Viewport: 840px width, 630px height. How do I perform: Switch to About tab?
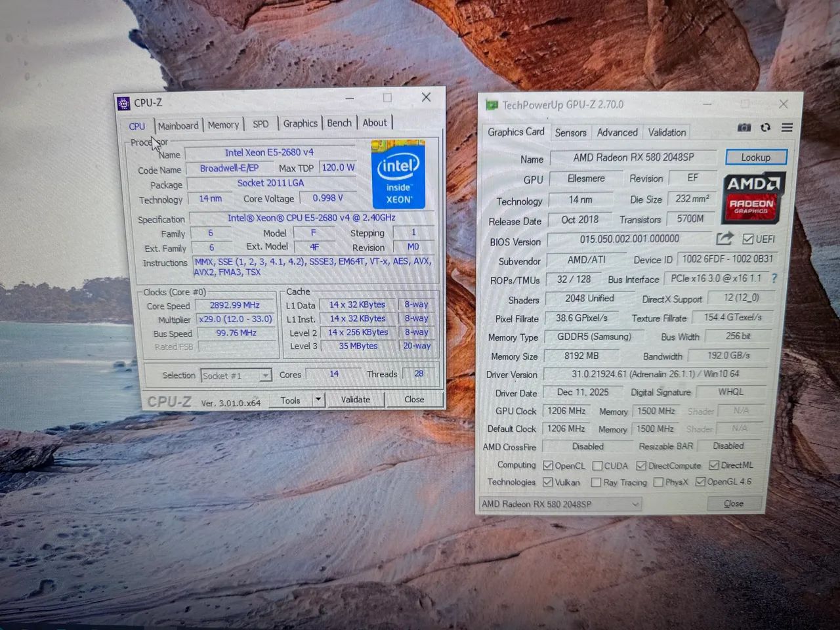click(x=375, y=122)
